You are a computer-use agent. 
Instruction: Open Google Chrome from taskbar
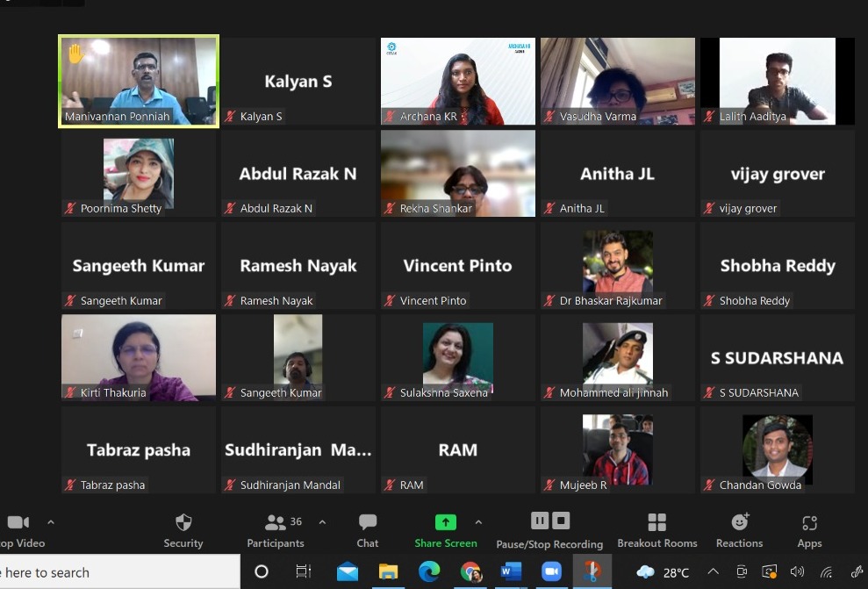(470, 571)
